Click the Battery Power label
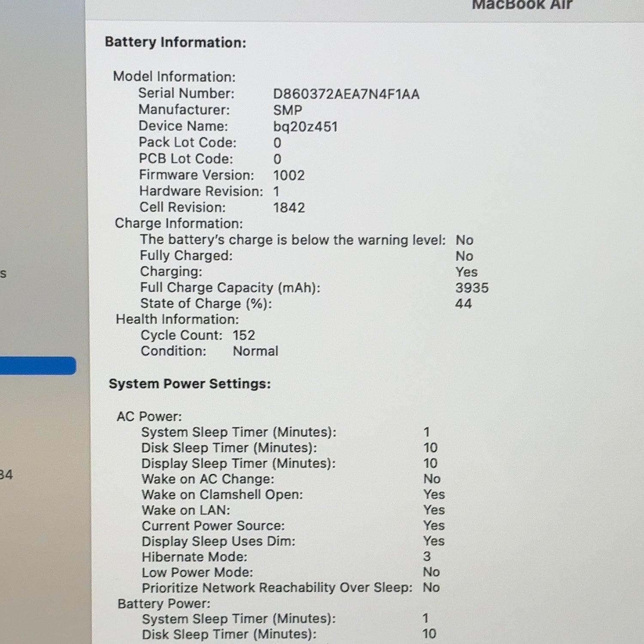This screenshot has width=644, height=644. [164, 603]
